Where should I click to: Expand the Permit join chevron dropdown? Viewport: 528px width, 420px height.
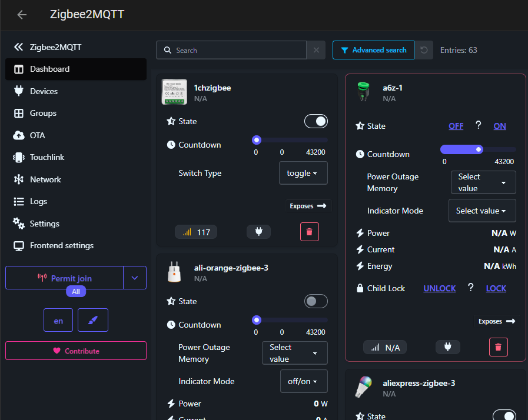point(135,278)
